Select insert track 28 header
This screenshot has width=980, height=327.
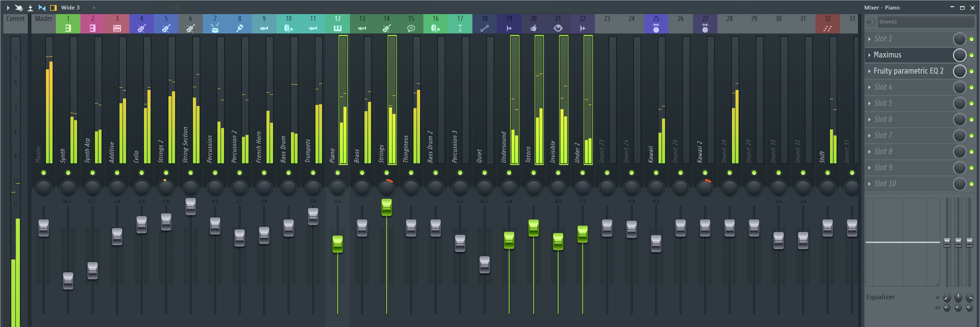[729, 24]
